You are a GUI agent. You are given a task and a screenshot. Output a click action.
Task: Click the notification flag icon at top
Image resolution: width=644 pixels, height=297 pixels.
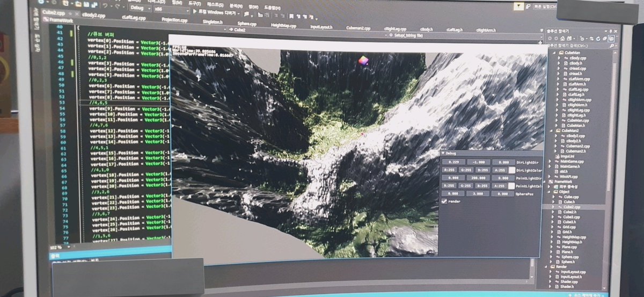[518, 6]
